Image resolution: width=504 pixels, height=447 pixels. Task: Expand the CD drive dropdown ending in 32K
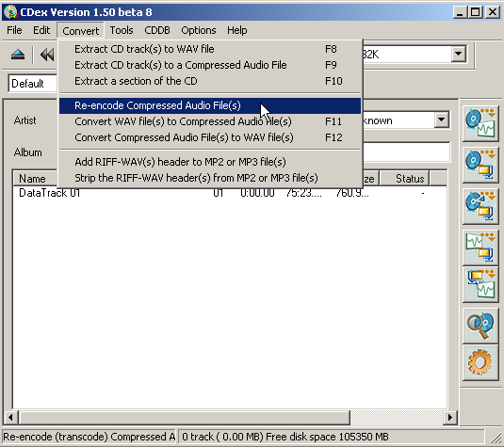[x=459, y=55]
